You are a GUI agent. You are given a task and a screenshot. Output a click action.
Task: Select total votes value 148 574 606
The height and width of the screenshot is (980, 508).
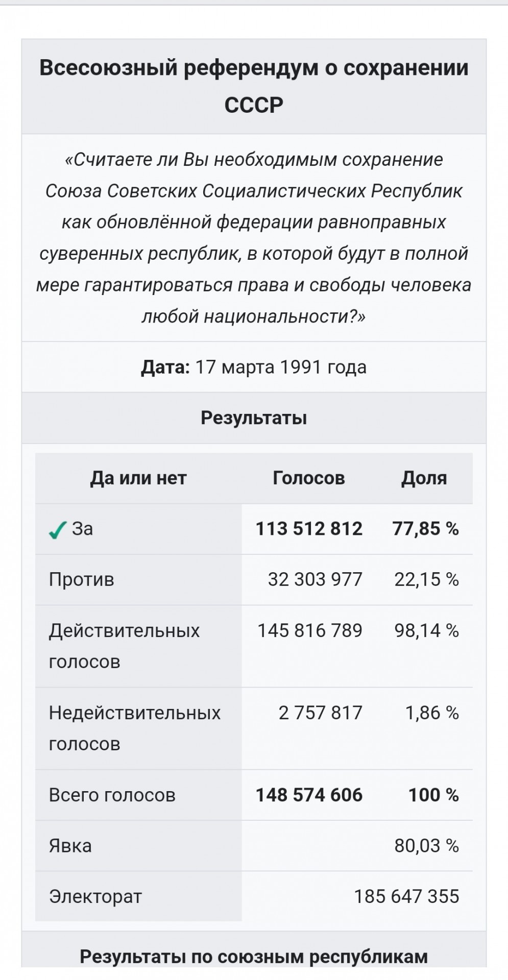[x=309, y=795]
